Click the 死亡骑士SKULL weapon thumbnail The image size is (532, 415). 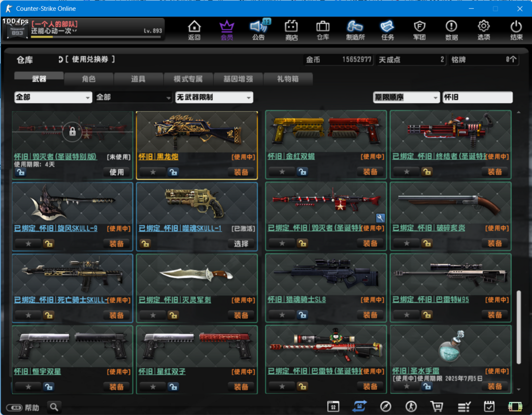(72, 275)
